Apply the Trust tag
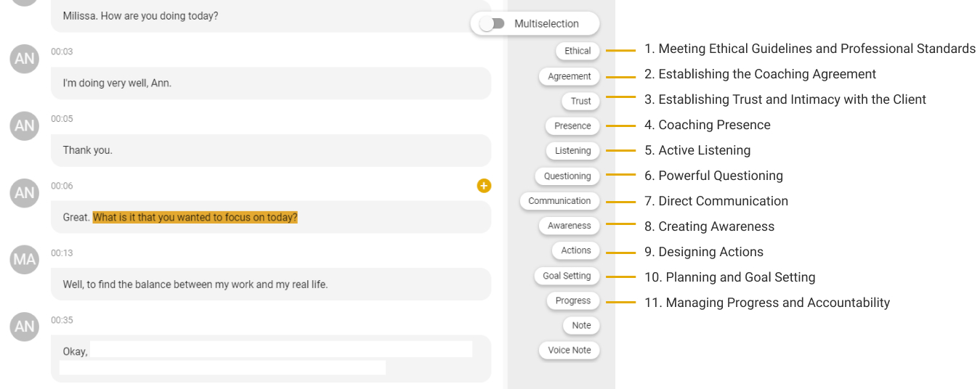This screenshot has height=389, width=980. 580,101
